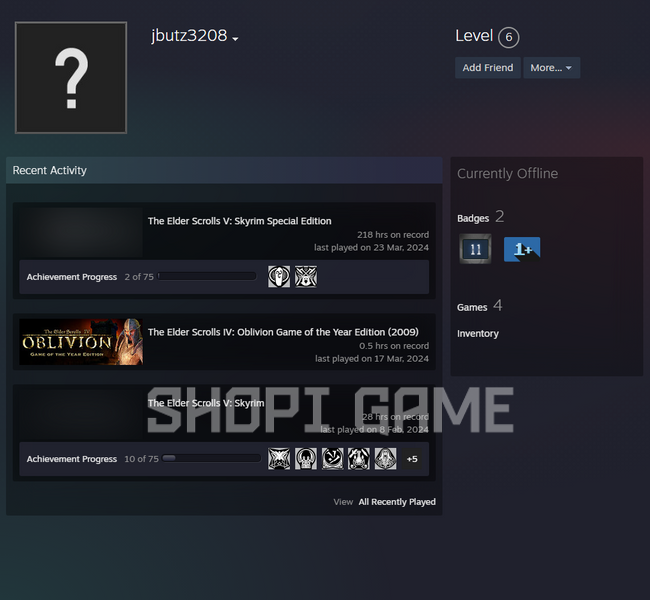The width and height of the screenshot is (650, 600).
Task: Open The Elder Scrolls V: Skyrim title link
Action: click(x=206, y=403)
